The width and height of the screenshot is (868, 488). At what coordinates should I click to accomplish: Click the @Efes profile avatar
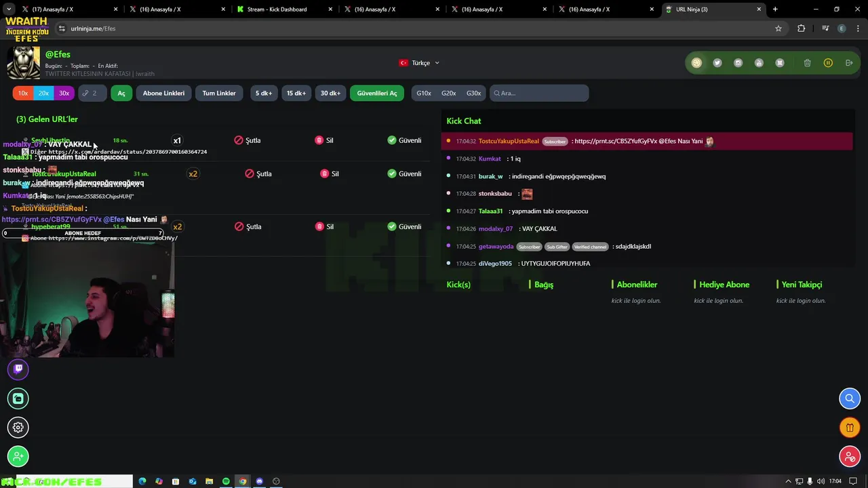[24, 64]
